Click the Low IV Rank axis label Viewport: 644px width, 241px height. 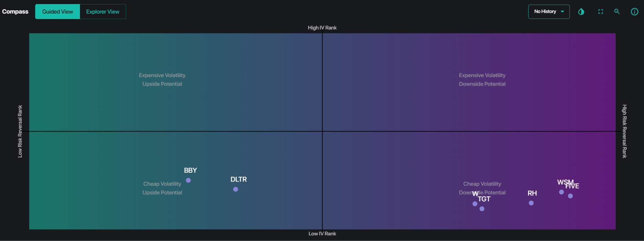[x=322, y=233]
